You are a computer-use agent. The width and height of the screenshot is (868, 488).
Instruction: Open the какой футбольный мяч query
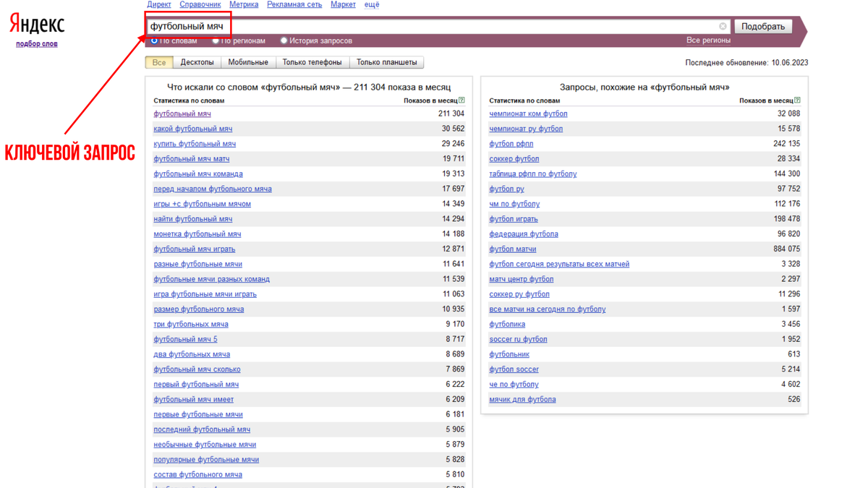tap(193, 129)
